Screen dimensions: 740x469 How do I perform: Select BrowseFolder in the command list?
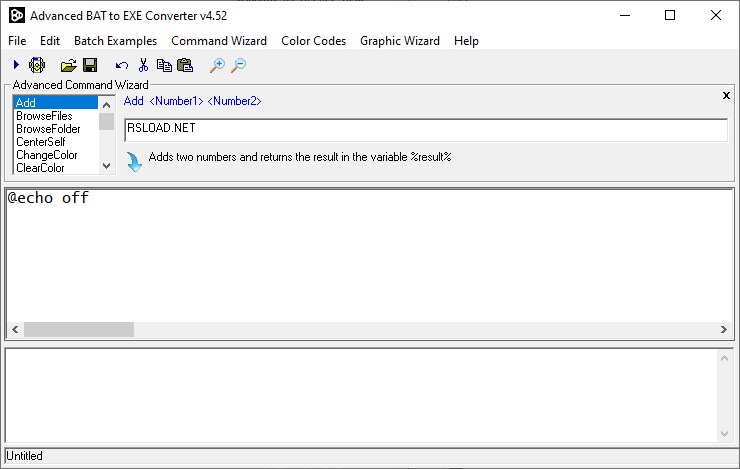coord(48,129)
